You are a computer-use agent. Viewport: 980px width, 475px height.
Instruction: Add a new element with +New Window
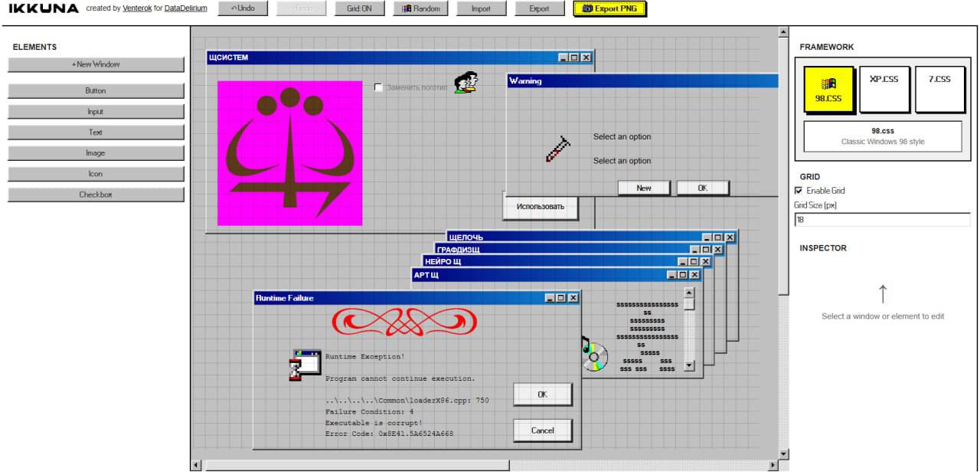click(x=96, y=65)
